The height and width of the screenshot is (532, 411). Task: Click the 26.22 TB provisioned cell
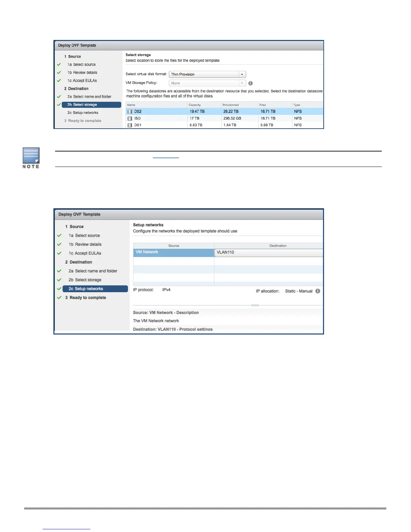coord(231,112)
